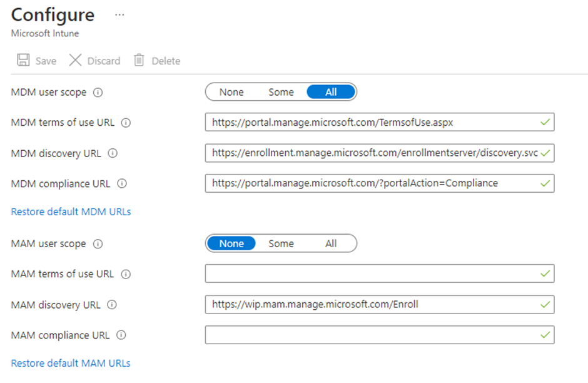Click the Microsoft Intune subtitle
This screenshot has height=383, width=588.
tap(45, 33)
